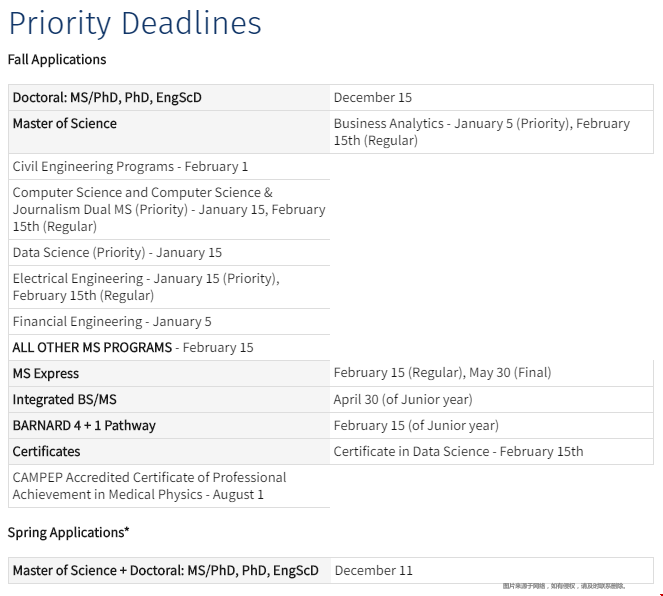Select Financial Engineering - January 5 row

pyautogui.click(x=169, y=322)
